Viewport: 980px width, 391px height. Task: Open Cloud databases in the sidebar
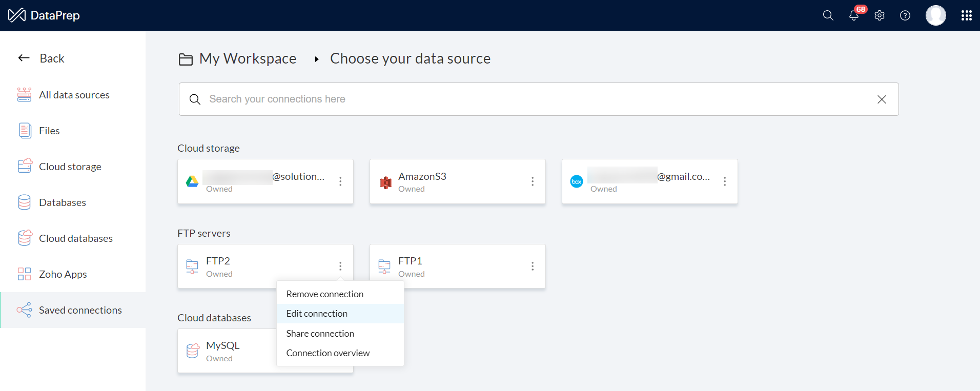[x=75, y=238]
